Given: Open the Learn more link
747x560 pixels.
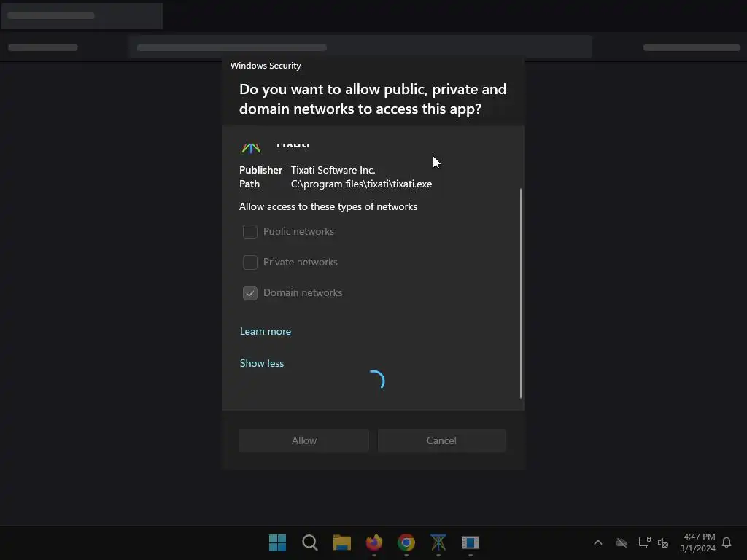Looking at the screenshot, I should tap(266, 332).
